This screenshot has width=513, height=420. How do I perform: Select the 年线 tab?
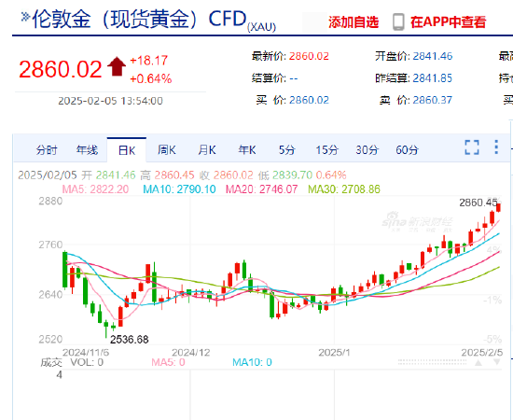point(87,150)
